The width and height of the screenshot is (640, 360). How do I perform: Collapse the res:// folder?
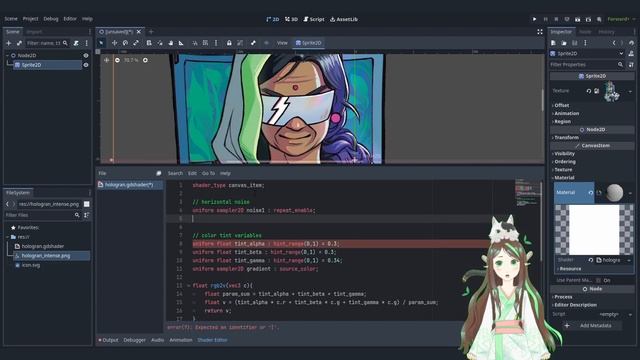pyautogui.click(x=7, y=237)
